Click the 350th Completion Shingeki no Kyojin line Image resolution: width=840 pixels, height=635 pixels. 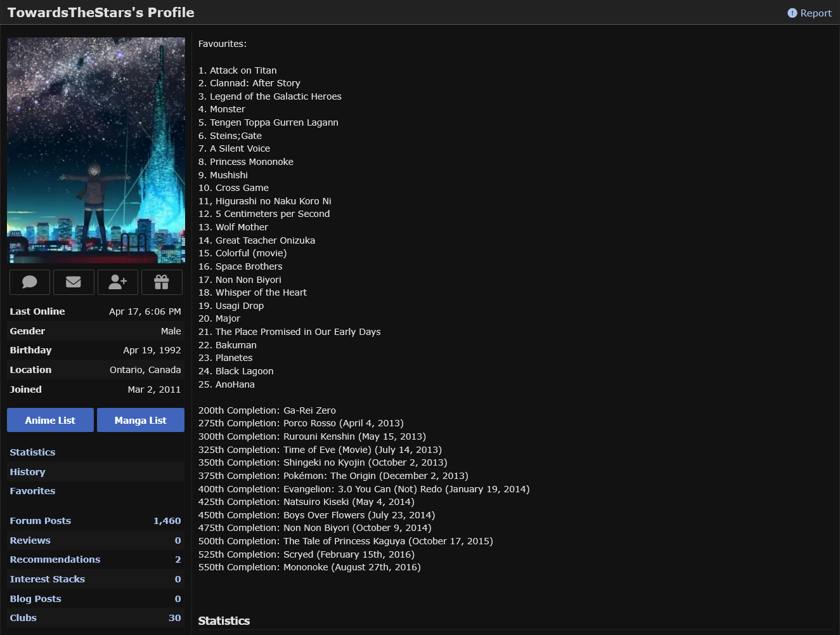pos(323,462)
